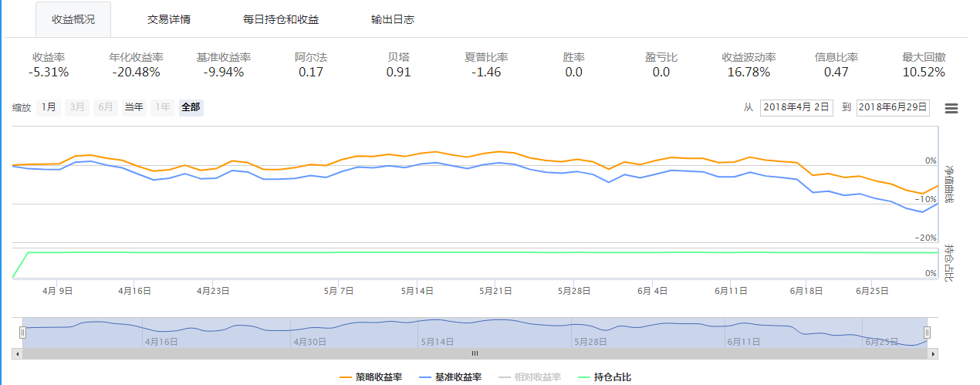
Task: Click the navigator scrollbar right arrow
Action: tap(933, 353)
